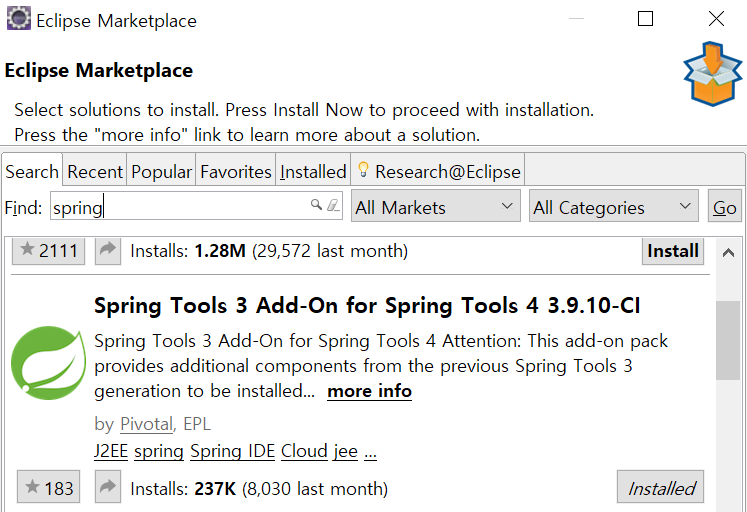Click the share arrow beside 237K installs

108,487
